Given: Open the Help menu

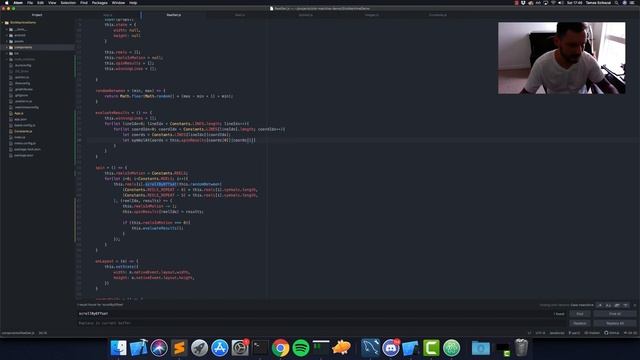Looking at the screenshot, I should [x=133, y=2].
